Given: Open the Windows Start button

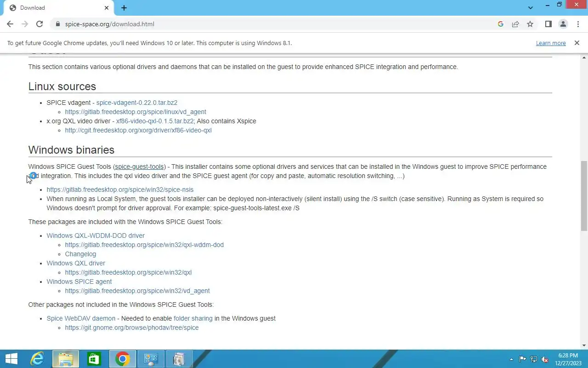Looking at the screenshot, I should 11,359.
